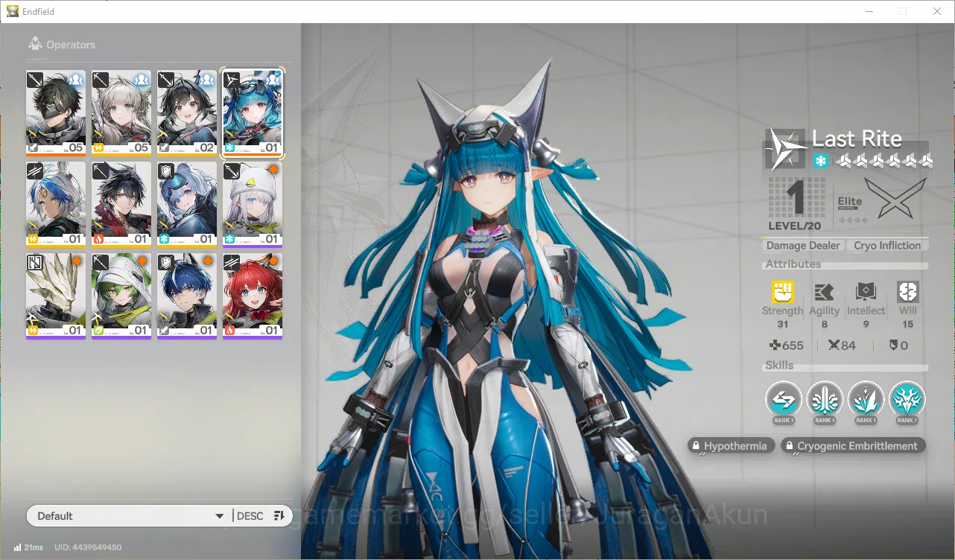
Task: Click the large level 1 number display
Action: pos(796,199)
